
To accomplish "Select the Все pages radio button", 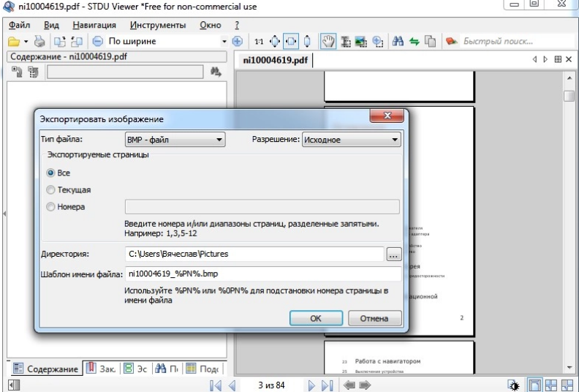I will (50, 173).
